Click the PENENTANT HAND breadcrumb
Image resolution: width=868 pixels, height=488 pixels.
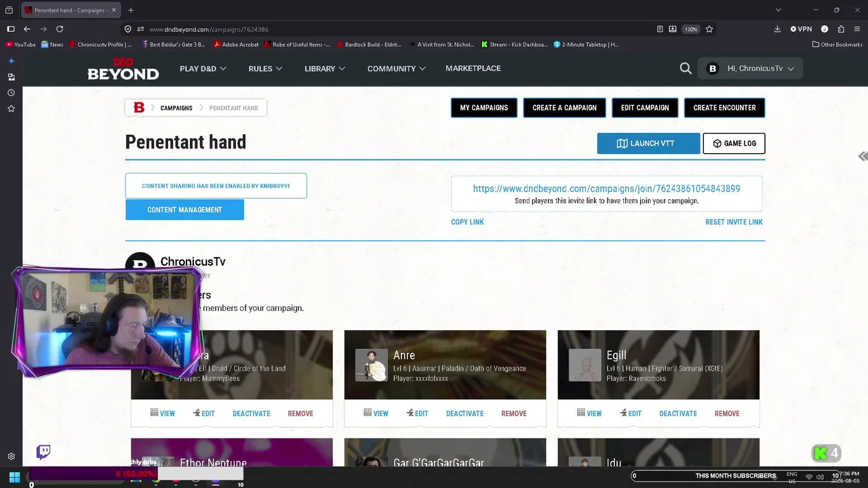coord(233,108)
